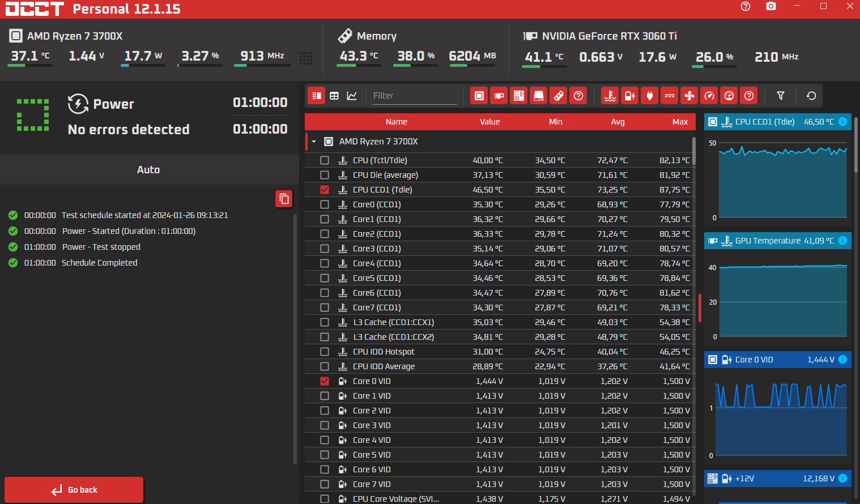Viewport: 860px width, 504px height.
Task: Switch to the graph view layout
Action: tap(352, 96)
